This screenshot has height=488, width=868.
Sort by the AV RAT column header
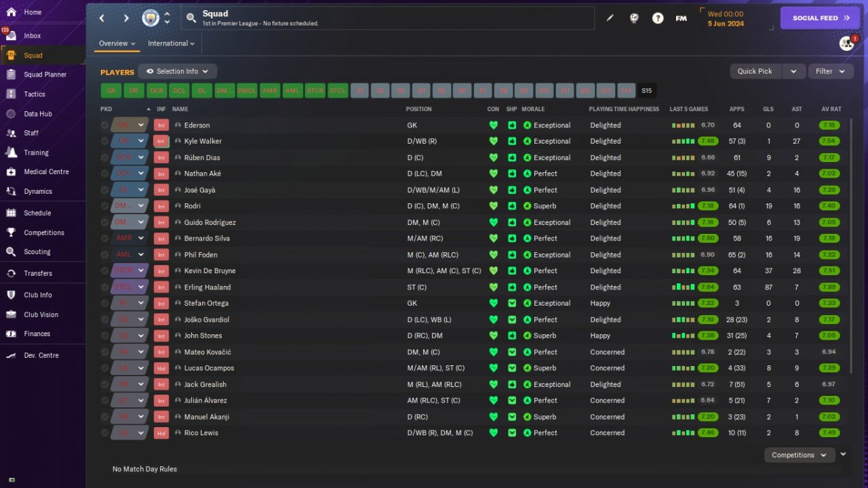pyautogui.click(x=831, y=109)
